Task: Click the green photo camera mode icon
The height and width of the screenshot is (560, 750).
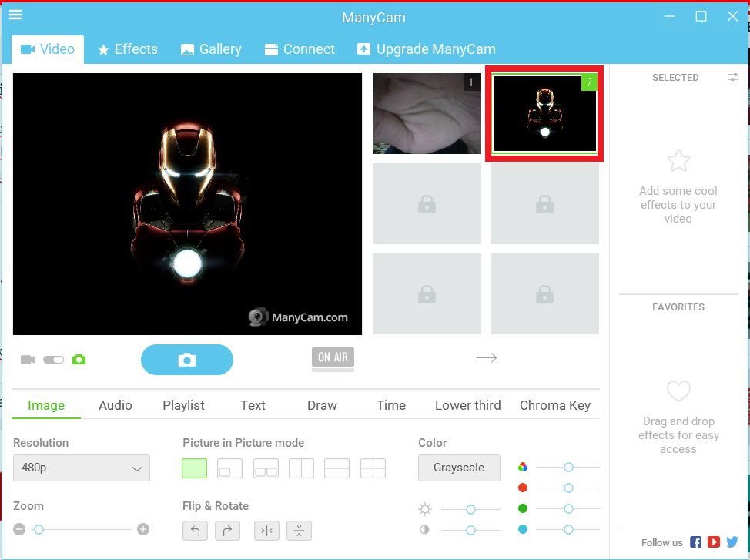Action: pos(79,360)
